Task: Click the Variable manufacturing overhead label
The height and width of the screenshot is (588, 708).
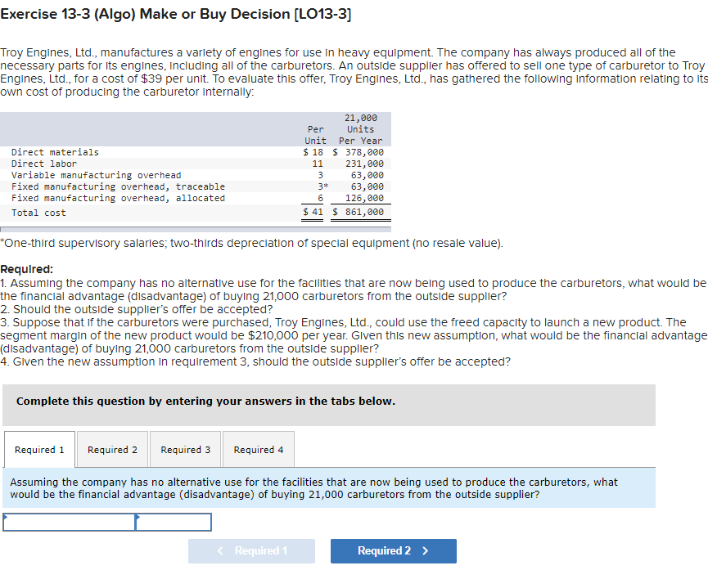Action: 97,175
